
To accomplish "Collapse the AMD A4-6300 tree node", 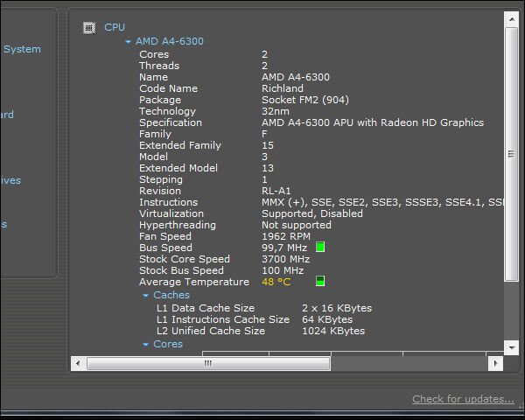I will [x=128, y=42].
